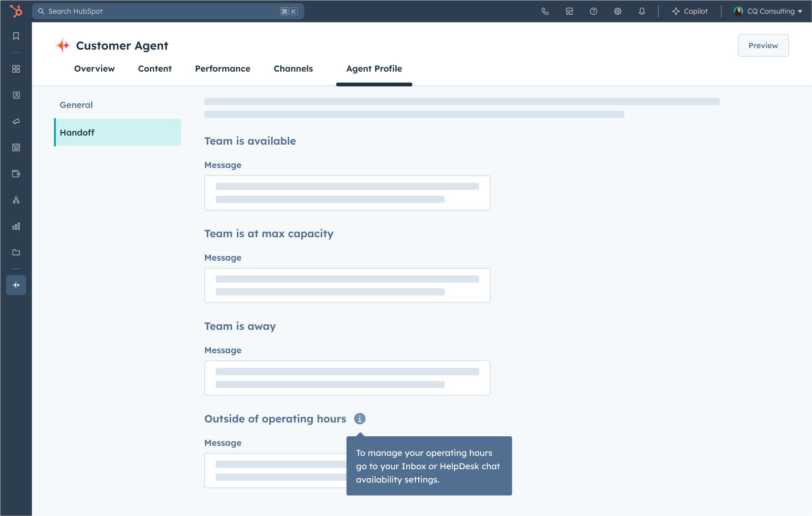Open the CRM contacts sidebar icon
812x516 pixels.
(16, 95)
